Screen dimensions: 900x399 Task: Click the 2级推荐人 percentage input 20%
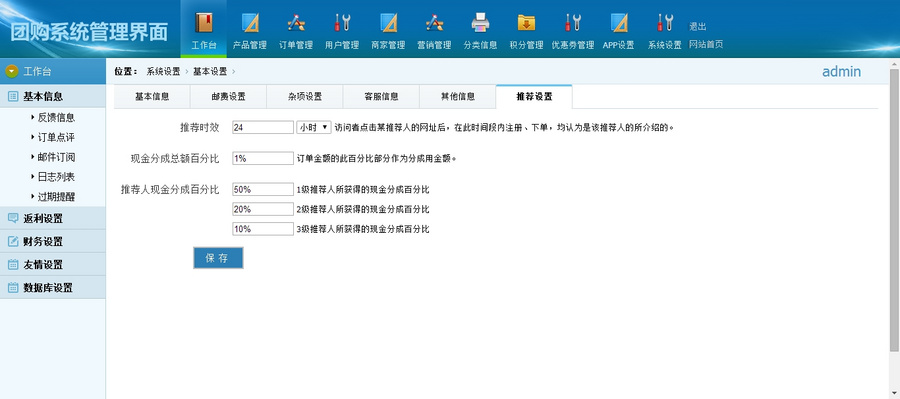click(x=263, y=209)
